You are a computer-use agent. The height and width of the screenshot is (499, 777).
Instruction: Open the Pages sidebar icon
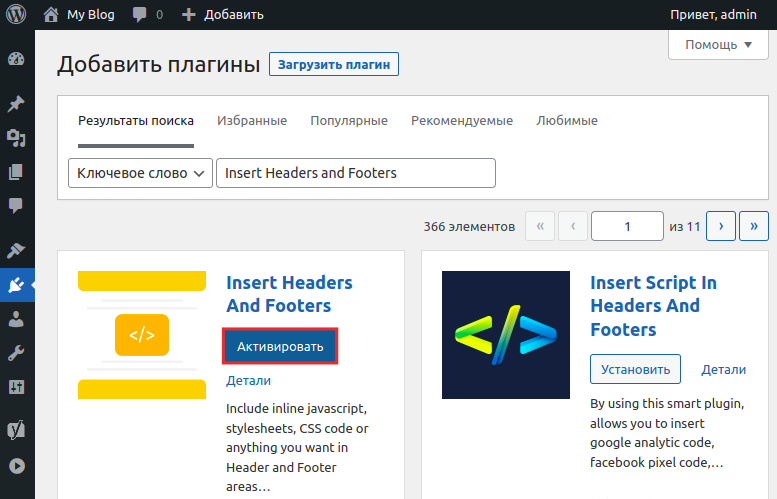[16, 172]
